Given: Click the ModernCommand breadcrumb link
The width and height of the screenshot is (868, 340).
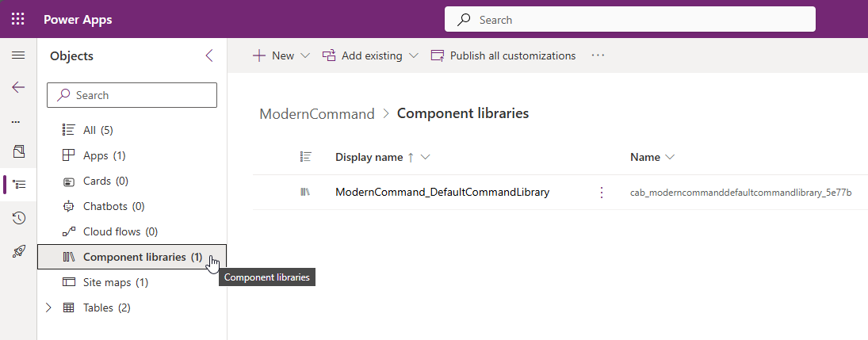Looking at the screenshot, I should point(317,114).
